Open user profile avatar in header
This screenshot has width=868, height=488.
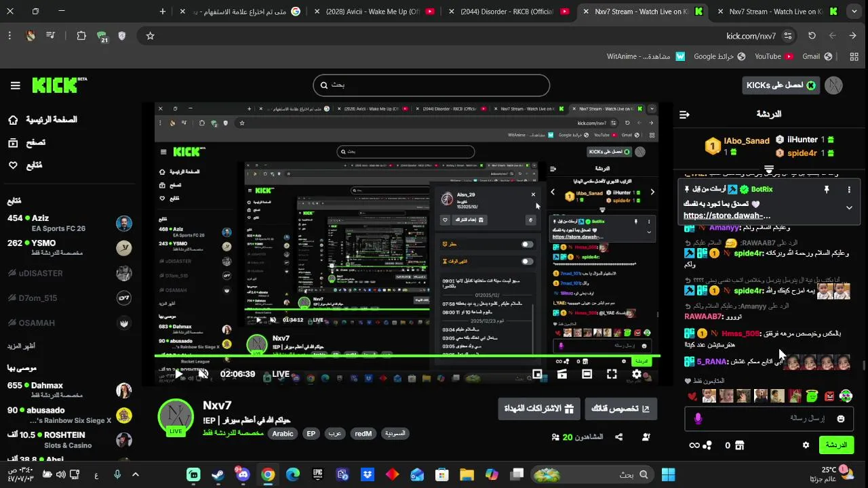(833, 85)
